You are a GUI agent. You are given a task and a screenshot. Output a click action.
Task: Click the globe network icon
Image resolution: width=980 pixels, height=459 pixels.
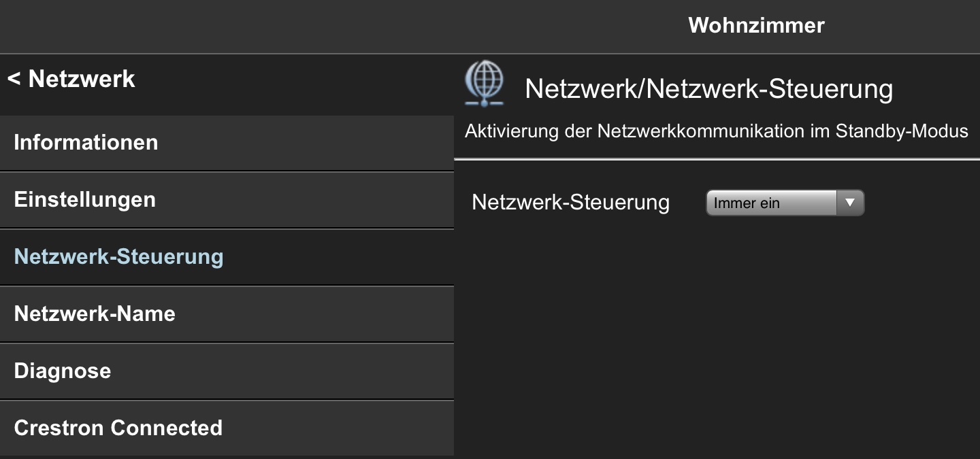484,84
